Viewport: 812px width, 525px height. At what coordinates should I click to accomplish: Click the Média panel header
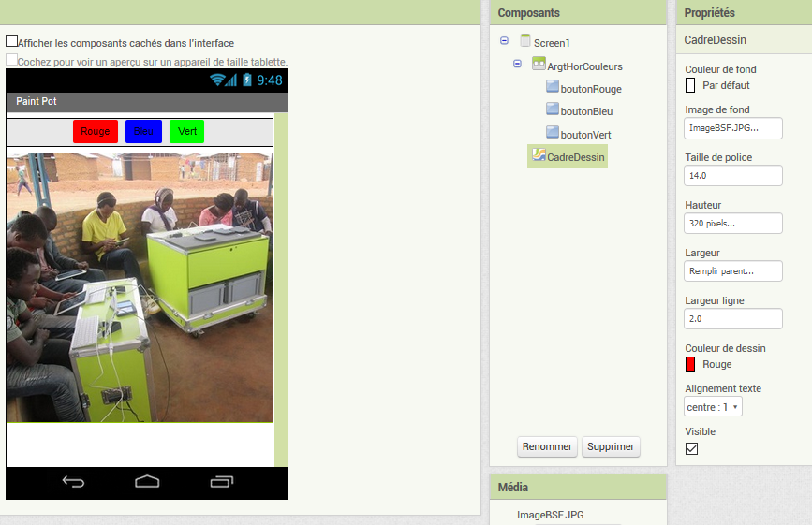pos(578,488)
